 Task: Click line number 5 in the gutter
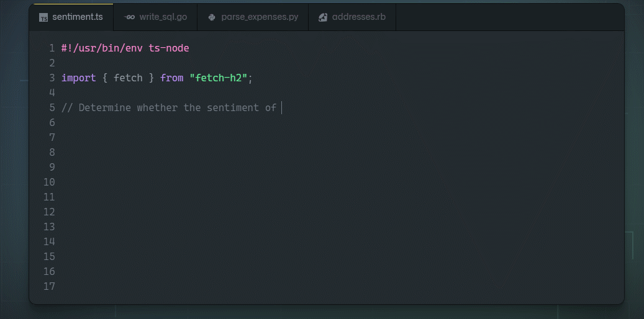tap(52, 108)
